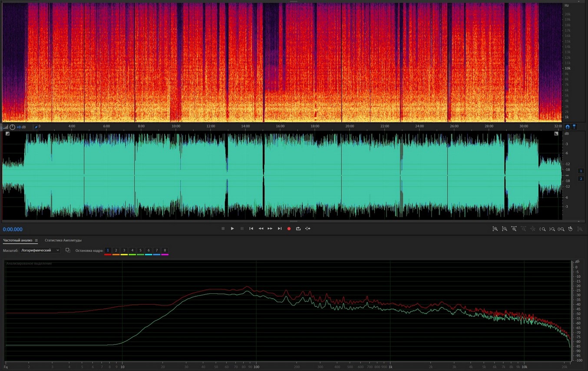588x371 pixels.
Task: Jump to the previous marker
Action: (x=251, y=229)
